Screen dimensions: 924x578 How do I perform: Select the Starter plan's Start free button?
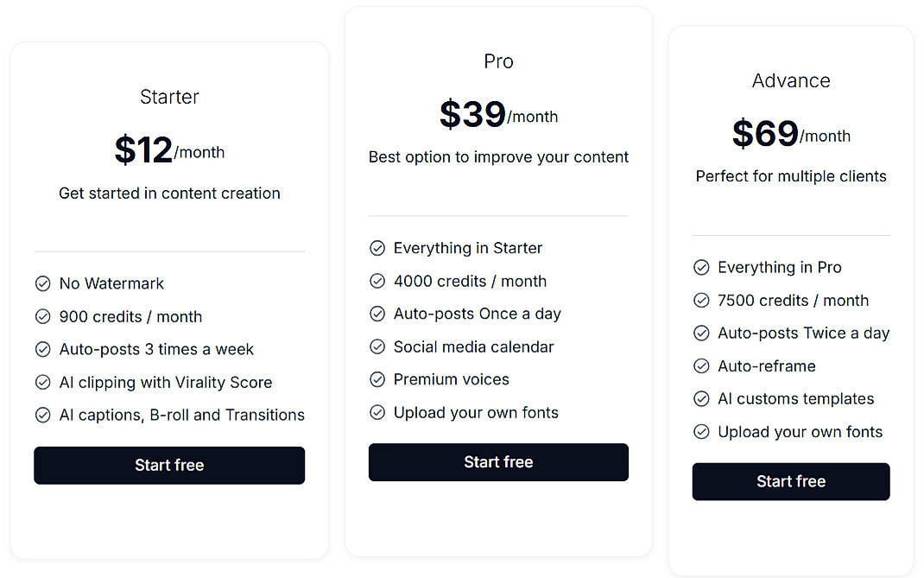pos(168,465)
